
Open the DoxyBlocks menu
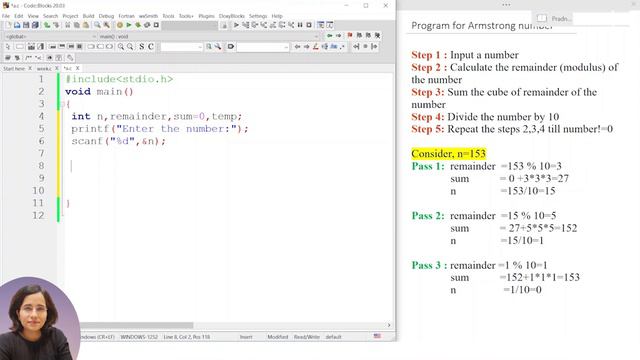[231, 16]
